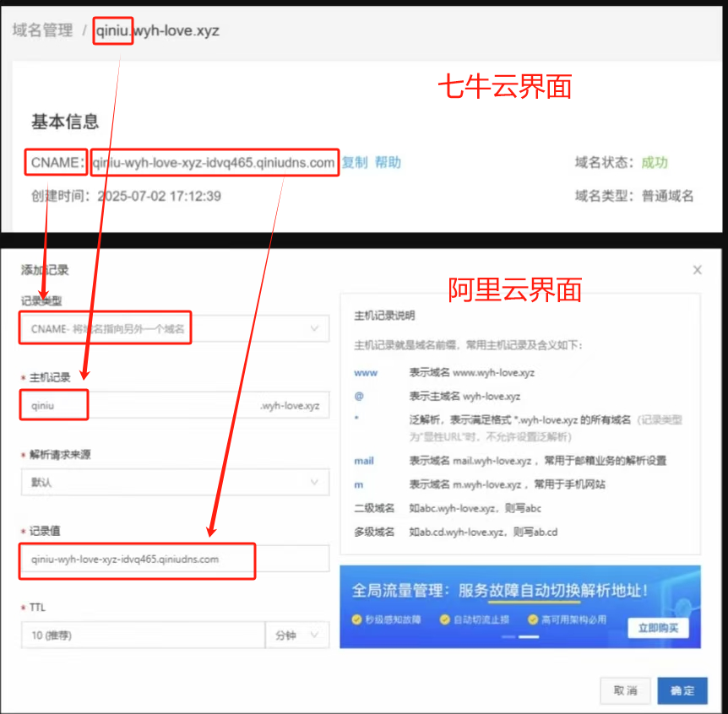This screenshot has height=714, width=728.
Task: Select the first banner carousel indicator
Action: (508, 638)
